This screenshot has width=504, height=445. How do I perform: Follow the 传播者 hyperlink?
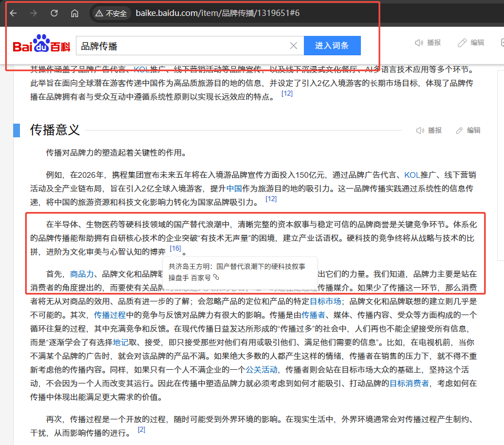[x=313, y=315]
